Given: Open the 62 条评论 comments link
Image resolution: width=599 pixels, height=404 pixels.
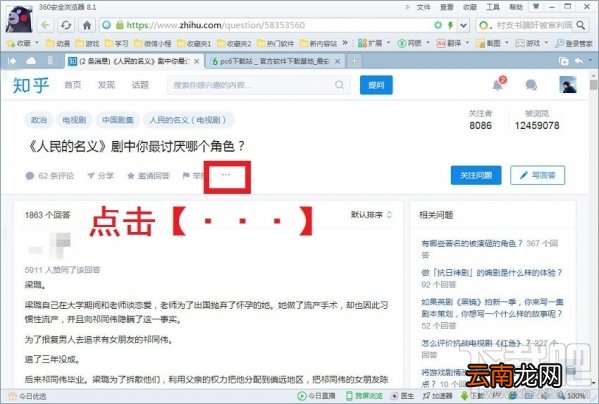Looking at the screenshot, I should (x=50, y=176).
